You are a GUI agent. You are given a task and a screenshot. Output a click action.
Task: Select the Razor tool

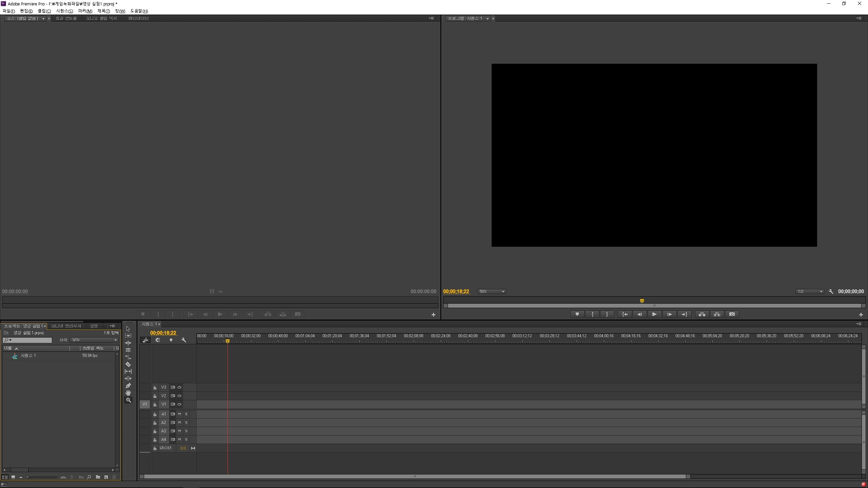128,364
